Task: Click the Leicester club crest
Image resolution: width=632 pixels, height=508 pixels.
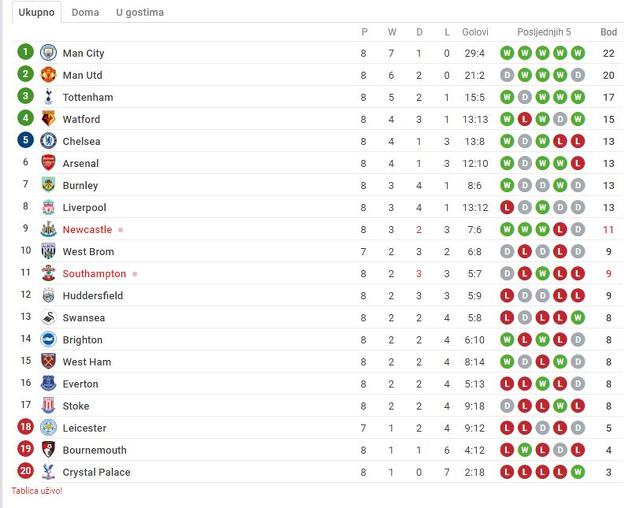Action: click(x=48, y=428)
